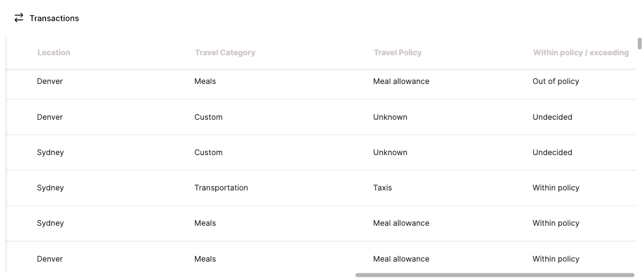Select the Transportation category cell
The height and width of the screenshot is (279, 644).
pos(221,188)
